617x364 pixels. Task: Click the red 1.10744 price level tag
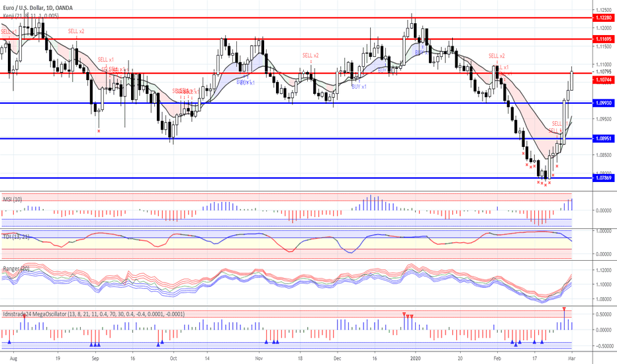(603, 80)
